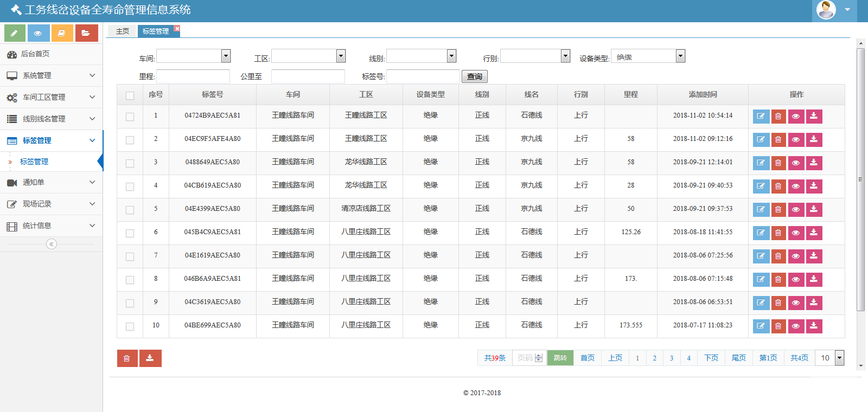Delete row 3 using its trash icon
The height and width of the screenshot is (412, 868).
[x=778, y=163]
